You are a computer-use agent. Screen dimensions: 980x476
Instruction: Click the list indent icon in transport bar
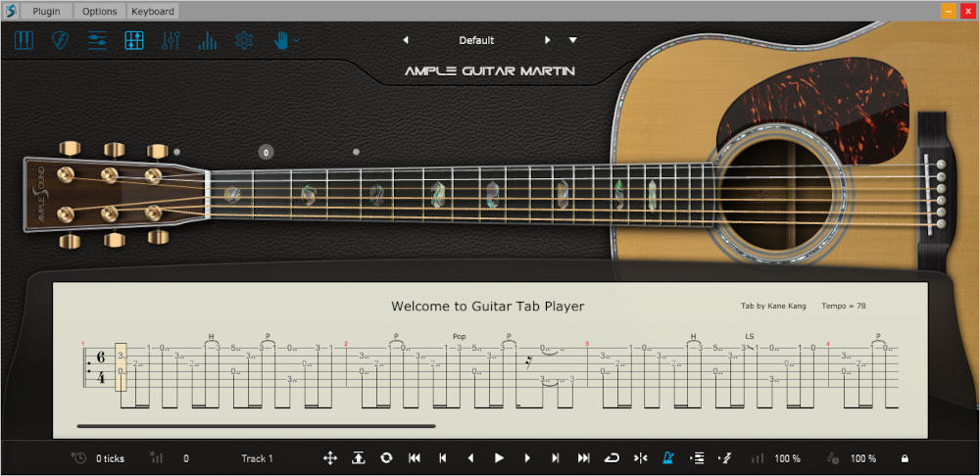(697, 458)
